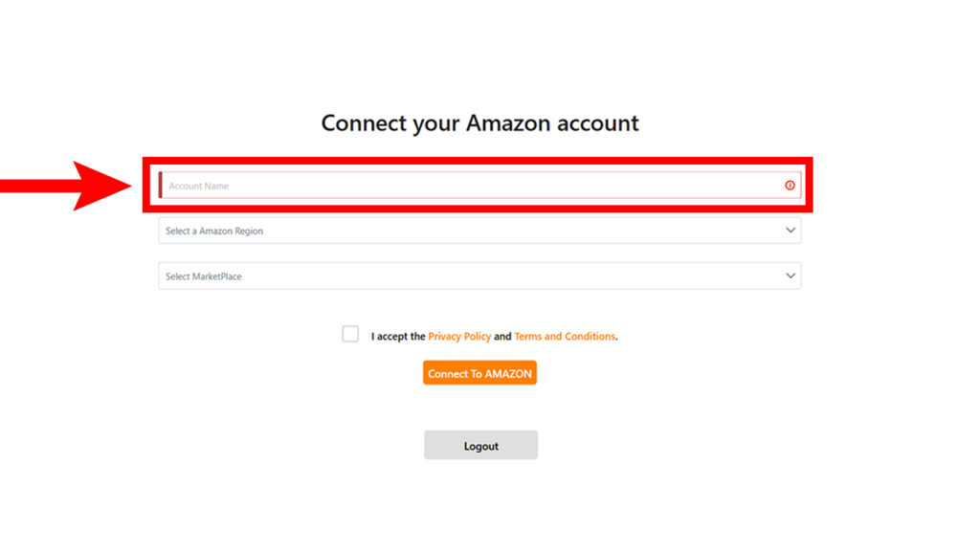Viewport: 980px width, 551px height.
Task: Open the Terms and Conditions link
Action: (x=565, y=336)
